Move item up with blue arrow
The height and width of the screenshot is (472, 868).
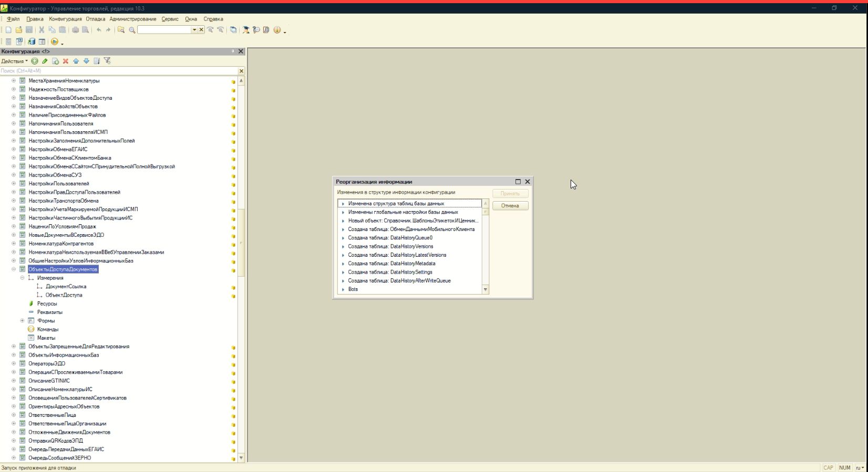76,61
